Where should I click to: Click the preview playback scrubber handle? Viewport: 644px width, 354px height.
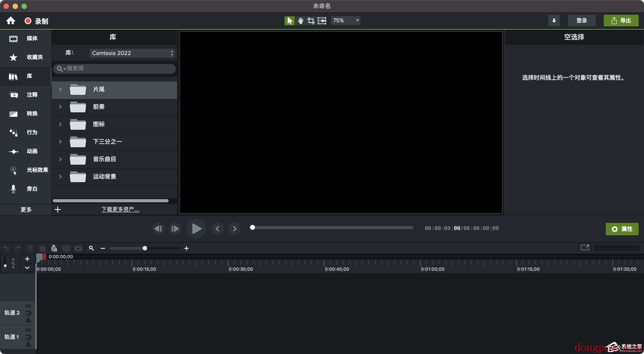(252, 227)
